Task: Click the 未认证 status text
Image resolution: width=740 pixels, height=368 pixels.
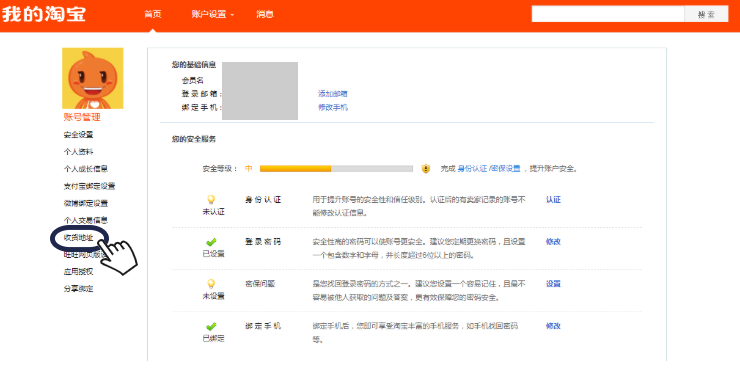Action: (213, 212)
